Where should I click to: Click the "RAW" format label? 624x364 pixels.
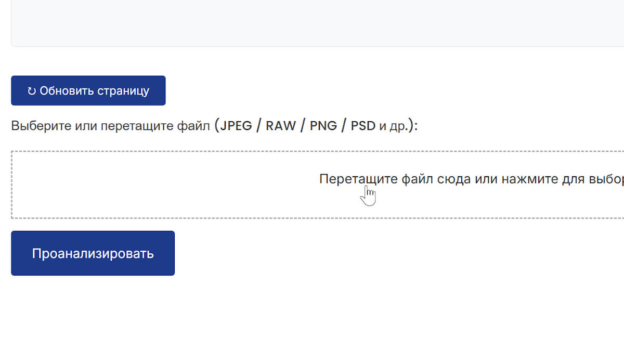tap(281, 126)
